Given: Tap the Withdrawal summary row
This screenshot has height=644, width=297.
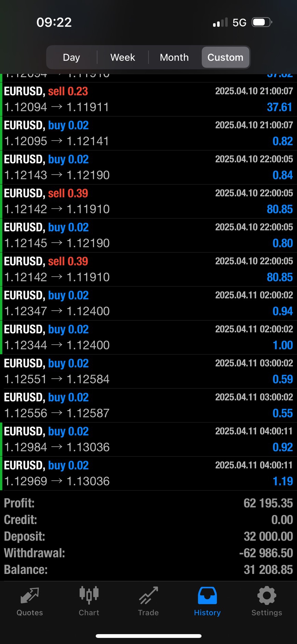Looking at the screenshot, I should tap(148, 553).
